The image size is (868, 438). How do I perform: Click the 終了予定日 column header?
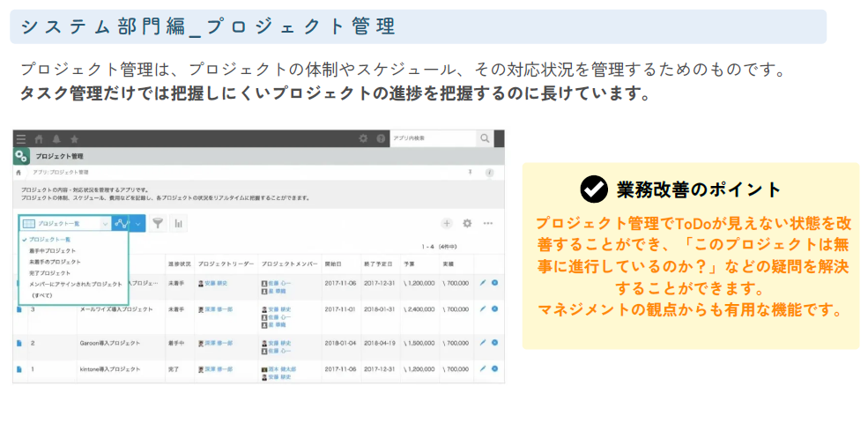point(378,264)
